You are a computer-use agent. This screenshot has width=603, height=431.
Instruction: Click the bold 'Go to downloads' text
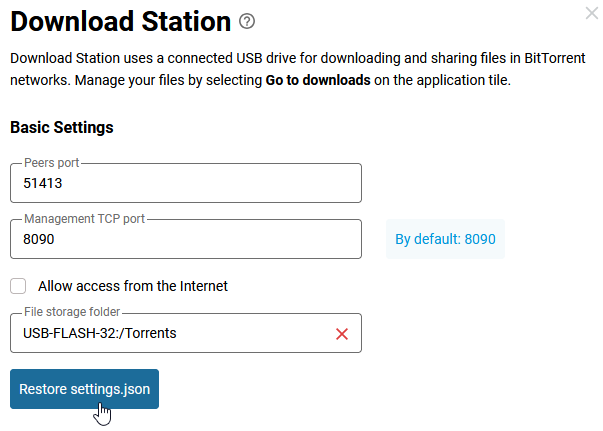click(318, 80)
